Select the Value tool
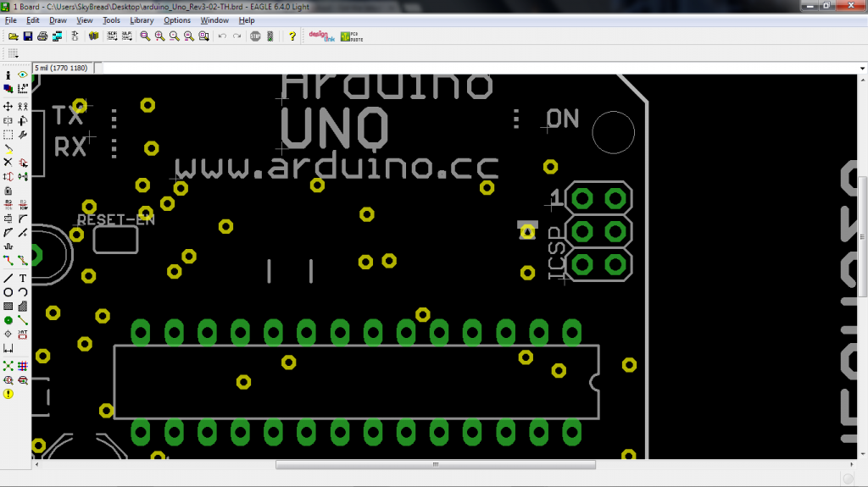The height and width of the screenshot is (487, 868). [23, 205]
